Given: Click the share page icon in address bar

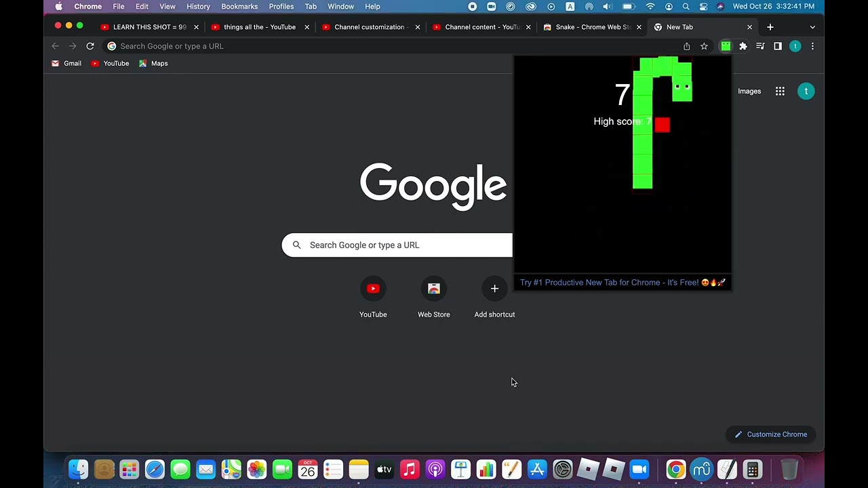Looking at the screenshot, I should click(x=687, y=46).
